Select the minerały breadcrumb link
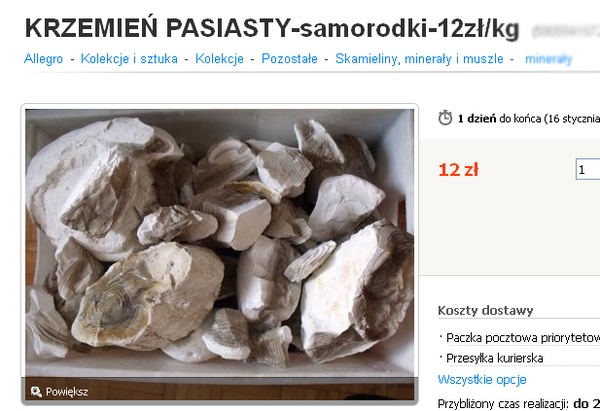 (548, 59)
